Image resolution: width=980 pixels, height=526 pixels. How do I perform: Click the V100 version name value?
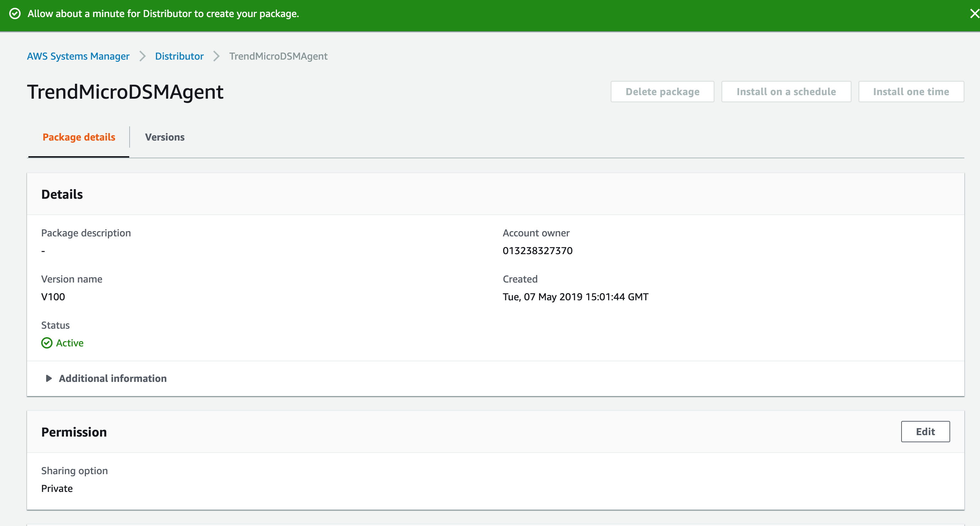coord(53,297)
